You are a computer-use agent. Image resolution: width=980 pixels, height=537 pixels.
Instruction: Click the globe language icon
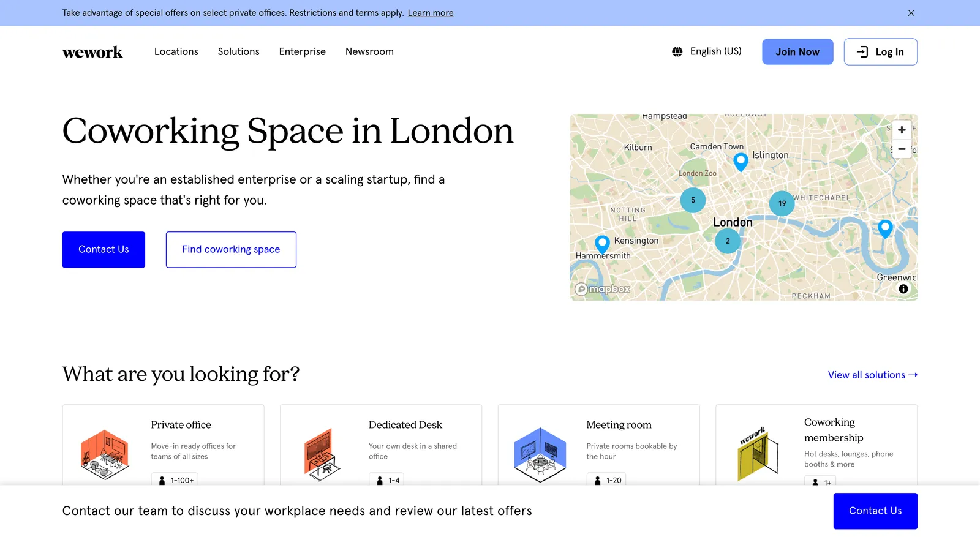tap(677, 52)
